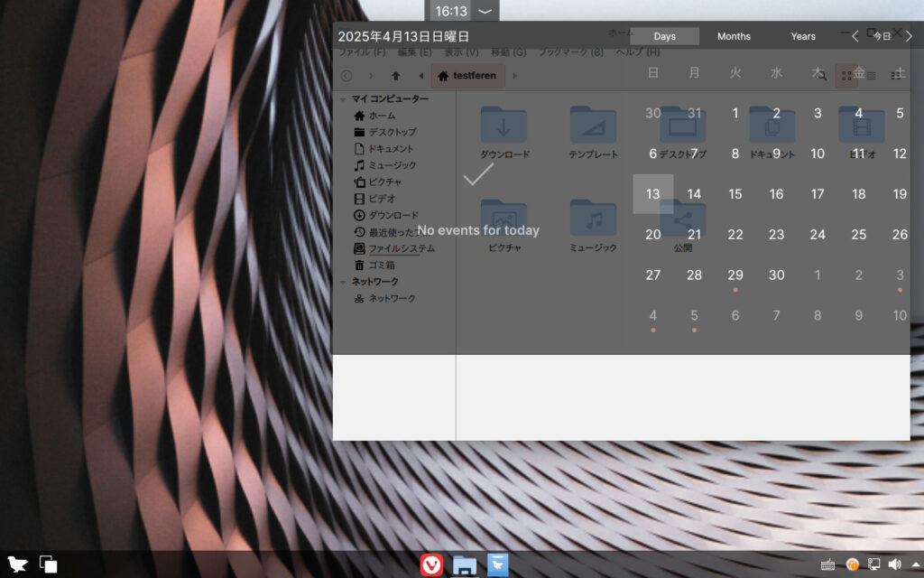
Task: Select day 17 in the calendar
Action: click(x=818, y=194)
